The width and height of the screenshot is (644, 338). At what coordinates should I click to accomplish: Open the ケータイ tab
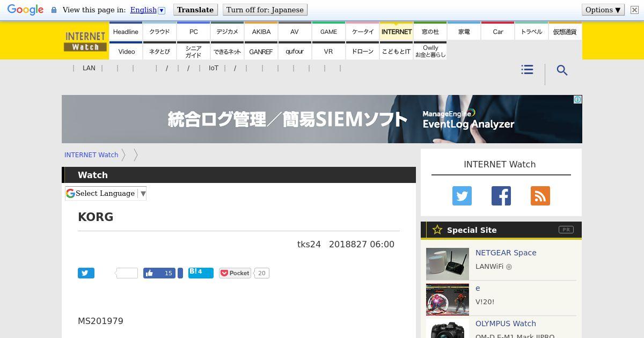coord(362,32)
